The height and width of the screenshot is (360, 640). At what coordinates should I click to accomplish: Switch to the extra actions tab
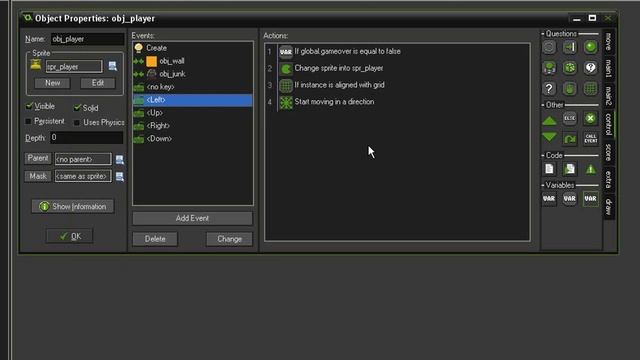tap(608, 180)
